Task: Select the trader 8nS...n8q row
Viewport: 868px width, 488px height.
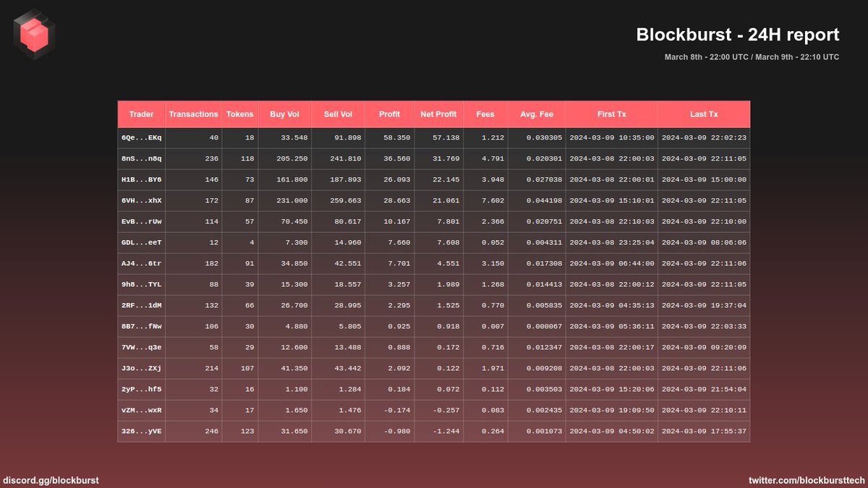Action: [x=142, y=158]
